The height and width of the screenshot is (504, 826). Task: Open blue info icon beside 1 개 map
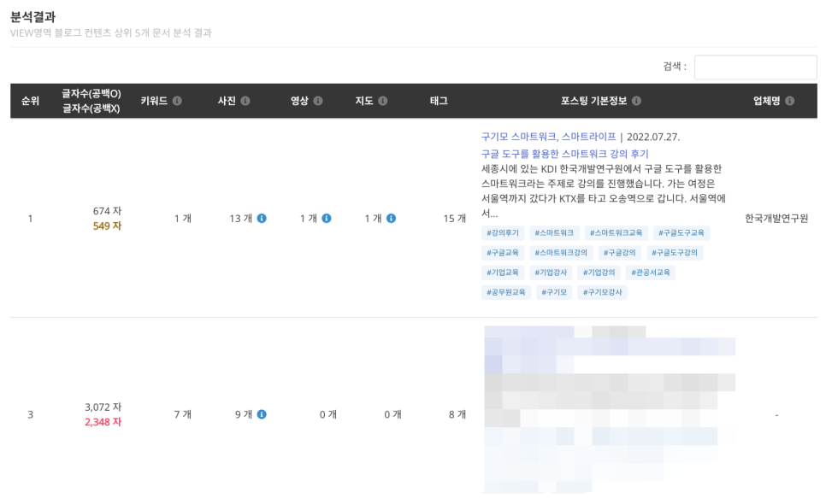[392, 219]
